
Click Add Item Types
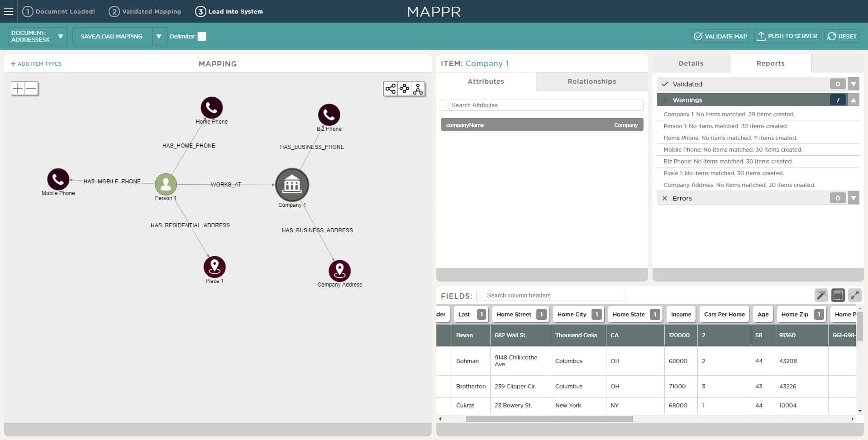coord(36,64)
